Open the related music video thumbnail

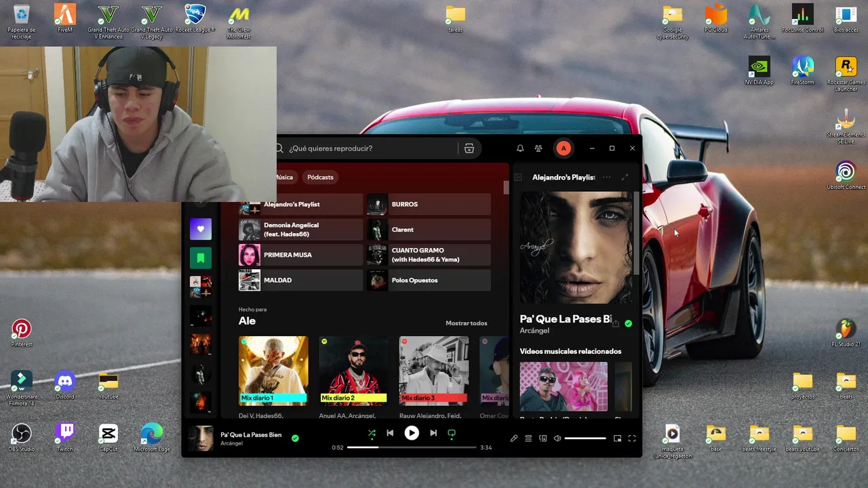coord(564,386)
